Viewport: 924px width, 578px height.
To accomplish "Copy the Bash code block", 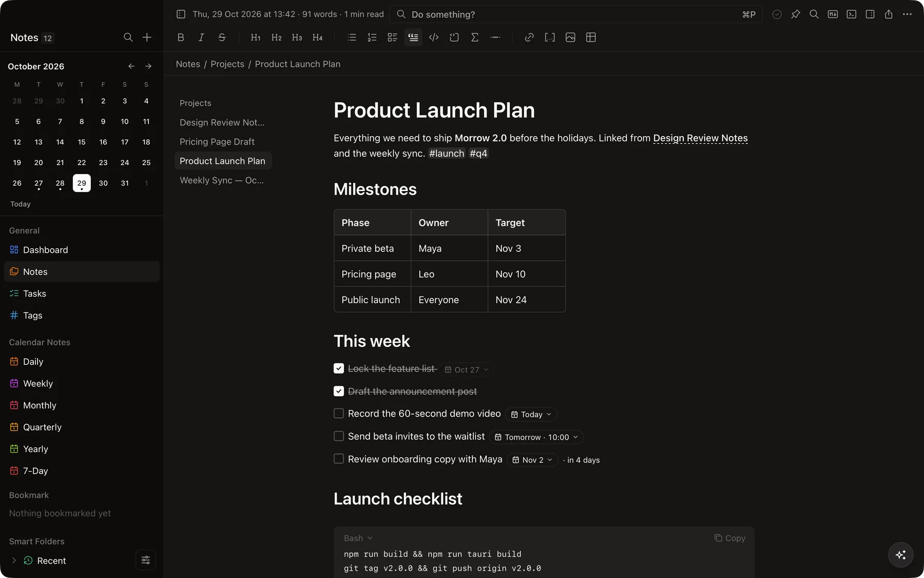I will [x=729, y=538].
